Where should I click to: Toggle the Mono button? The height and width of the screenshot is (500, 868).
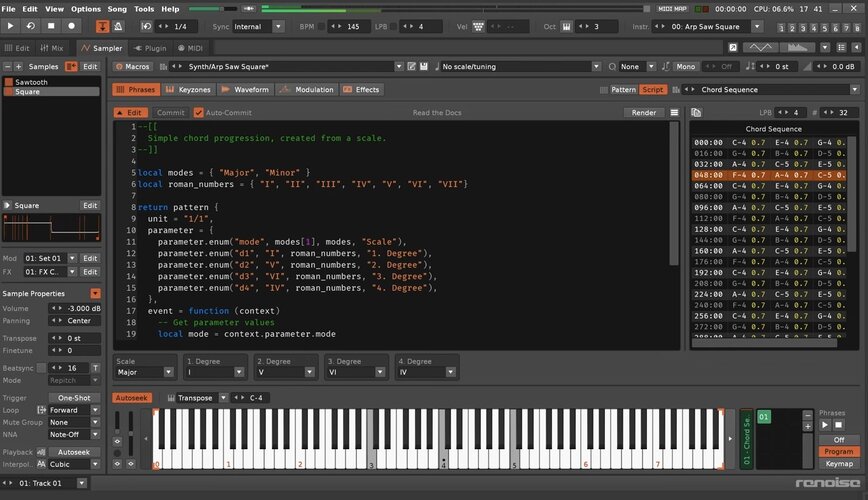[685, 66]
